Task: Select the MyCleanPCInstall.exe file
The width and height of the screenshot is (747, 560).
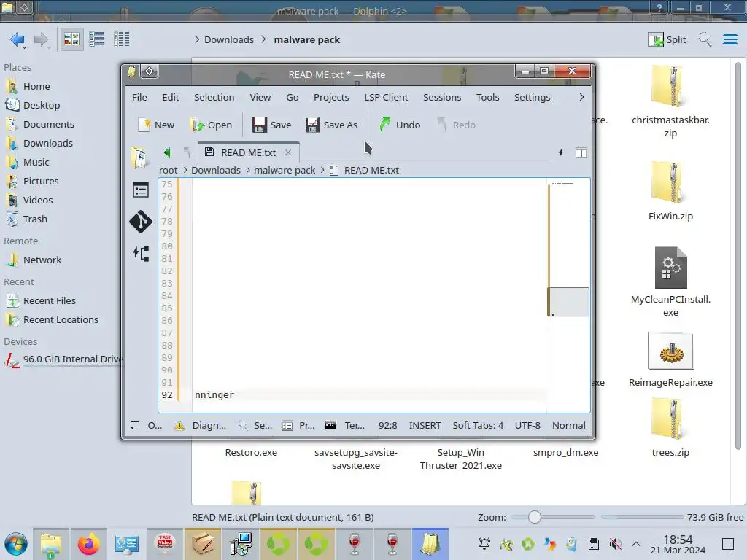Action: coord(671,282)
